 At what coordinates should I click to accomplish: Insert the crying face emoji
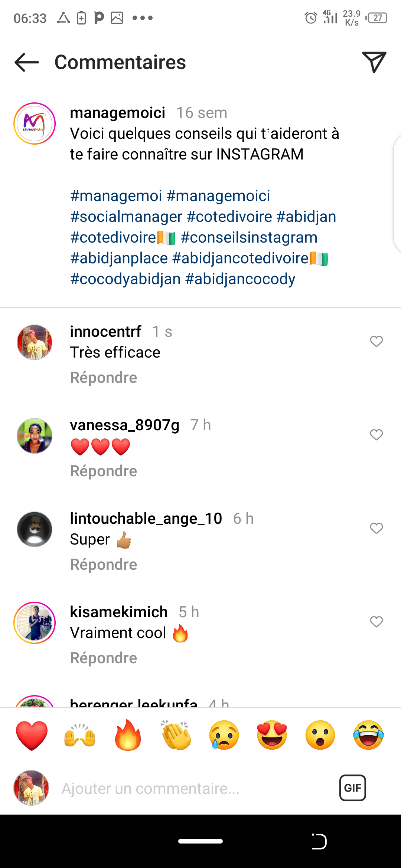[224, 735]
